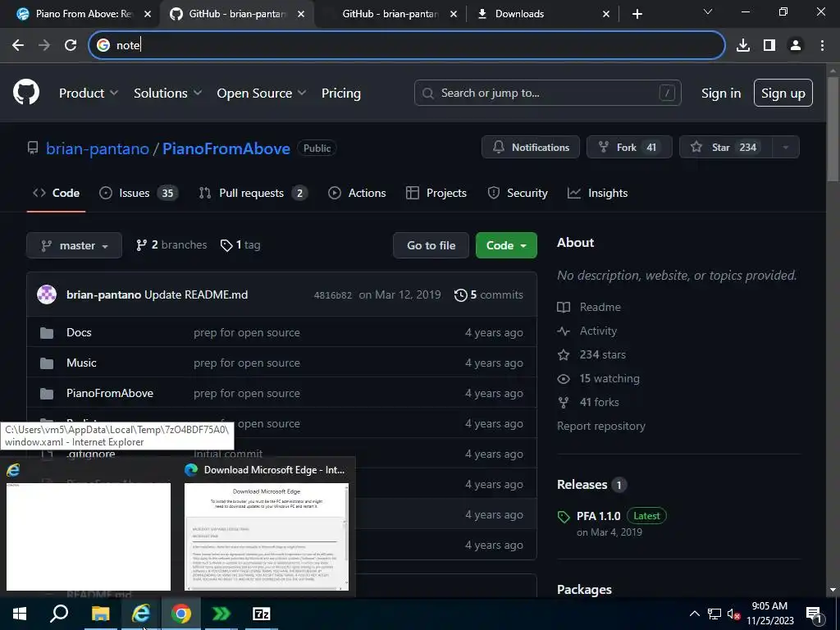Image resolution: width=840 pixels, height=630 pixels.
Task: Close the Downloads browser tab
Action: 606,14
